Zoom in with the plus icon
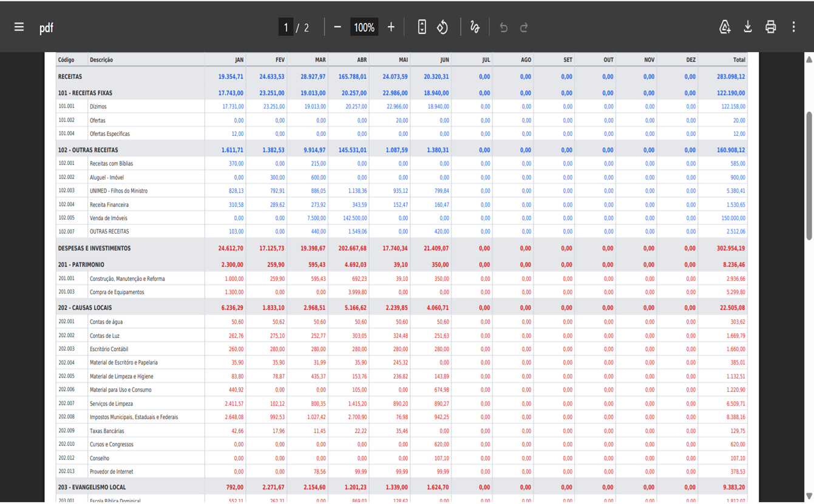This screenshot has width=814, height=504. coord(391,27)
